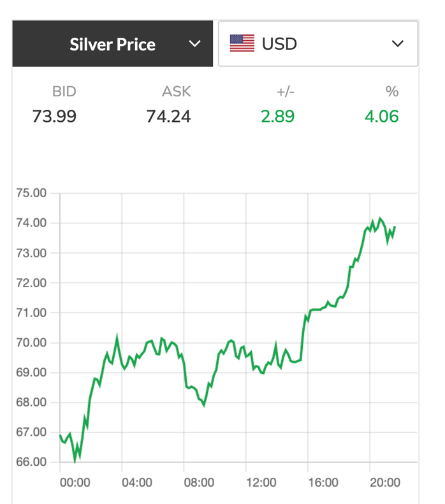Click the Silver Price chevron arrow
Viewport: 445px width, 504px height.
tap(195, 44)
